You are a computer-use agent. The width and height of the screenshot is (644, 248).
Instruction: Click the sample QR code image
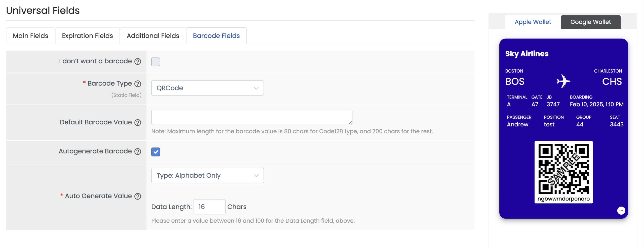563,169
